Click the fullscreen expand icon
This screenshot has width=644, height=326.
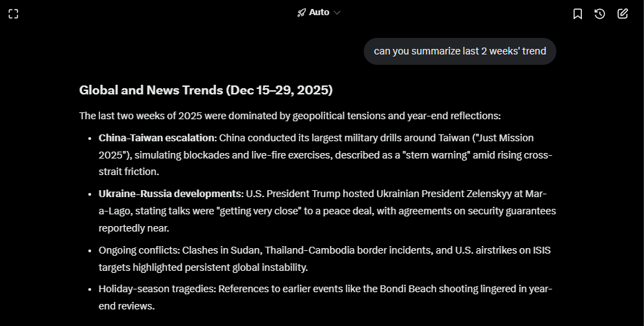tap(13, 13)
